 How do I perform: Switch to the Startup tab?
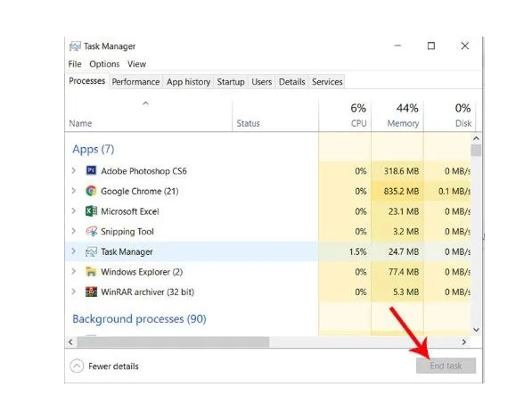coord(231,82)
